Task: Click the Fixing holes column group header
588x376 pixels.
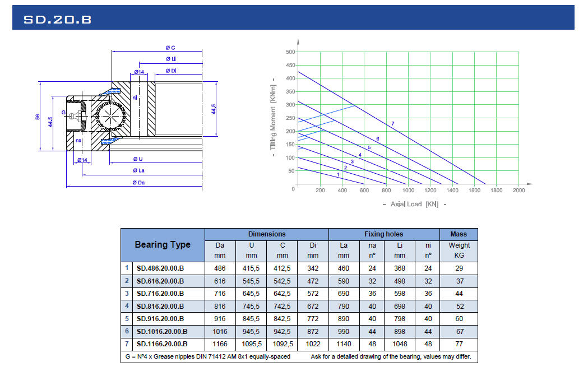Action: [383, 234]
